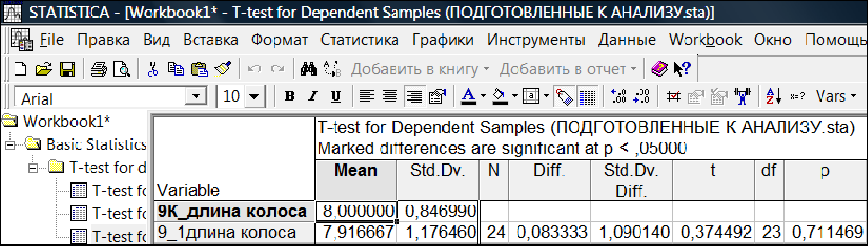Cut selection with scissors icon
The height and width of the screenshot is (252, 868).
point(152,69)
